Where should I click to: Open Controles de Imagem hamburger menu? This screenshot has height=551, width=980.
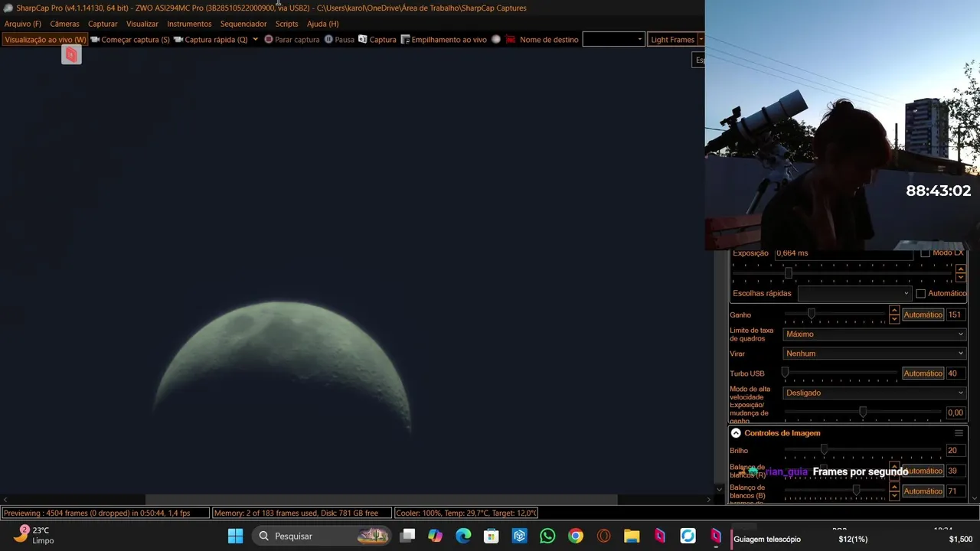click(959, 433)
